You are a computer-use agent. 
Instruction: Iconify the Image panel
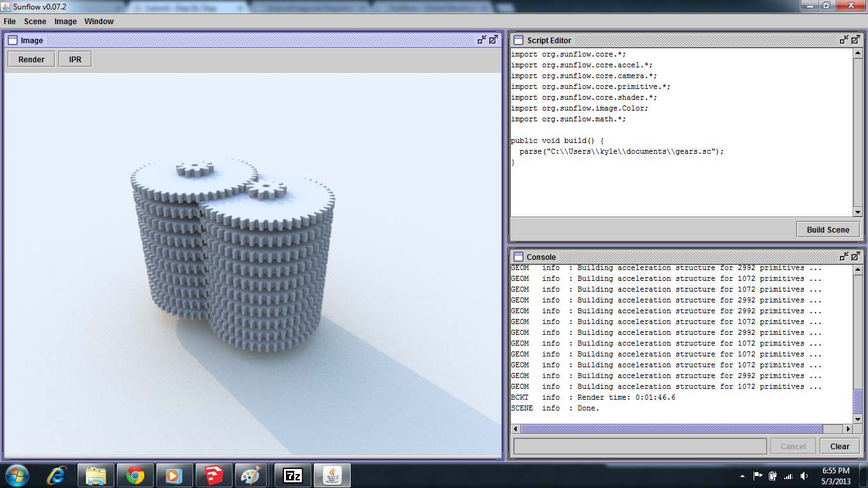pyautogui.click(x=482, y=40)
